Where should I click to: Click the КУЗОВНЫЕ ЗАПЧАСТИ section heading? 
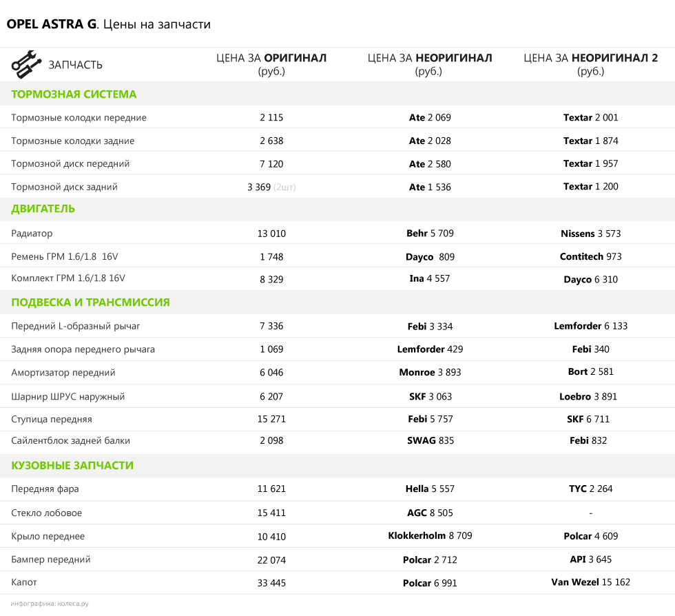click(72, 466)
